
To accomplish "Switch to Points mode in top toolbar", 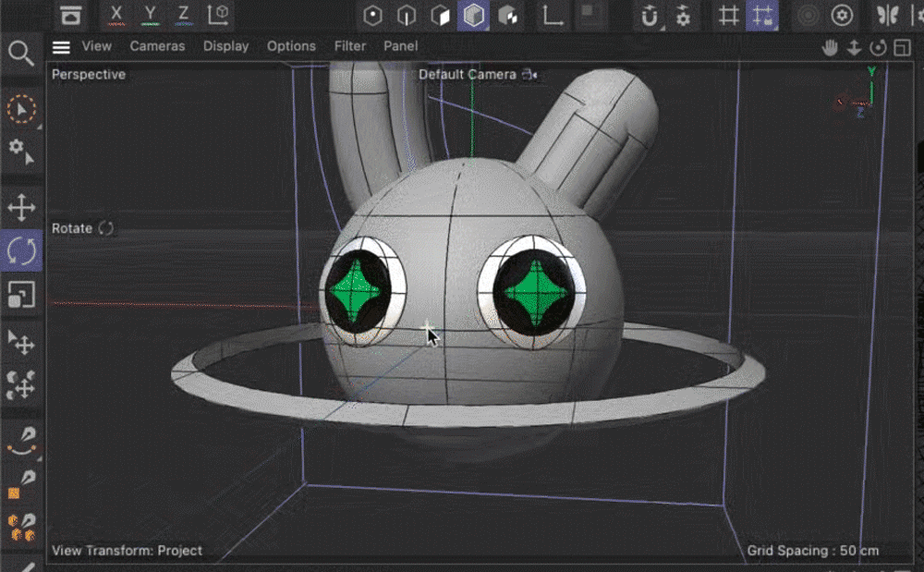I will click(372, 16).
